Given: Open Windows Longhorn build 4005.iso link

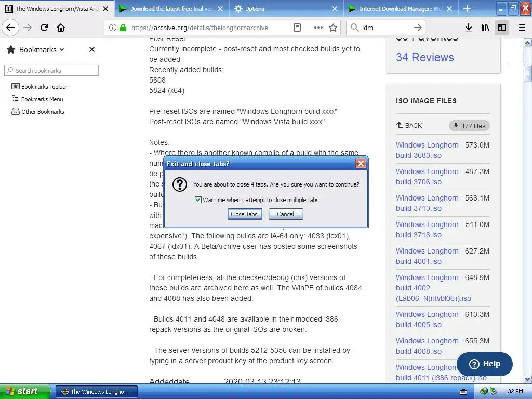Looking at the screenshot, I should point(427,320).
